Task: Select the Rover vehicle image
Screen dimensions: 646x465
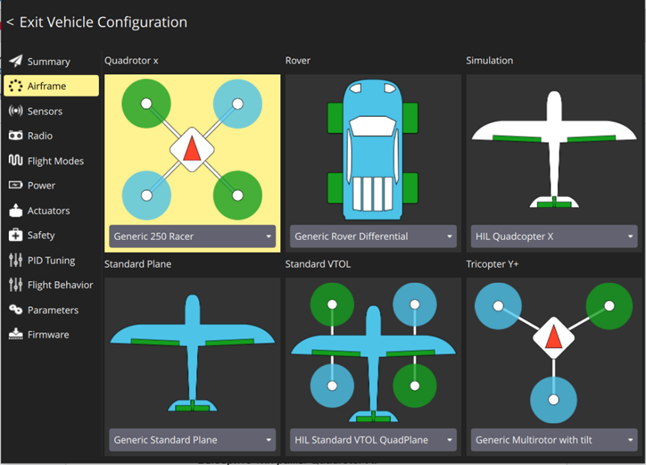Action: pos(373,150)
